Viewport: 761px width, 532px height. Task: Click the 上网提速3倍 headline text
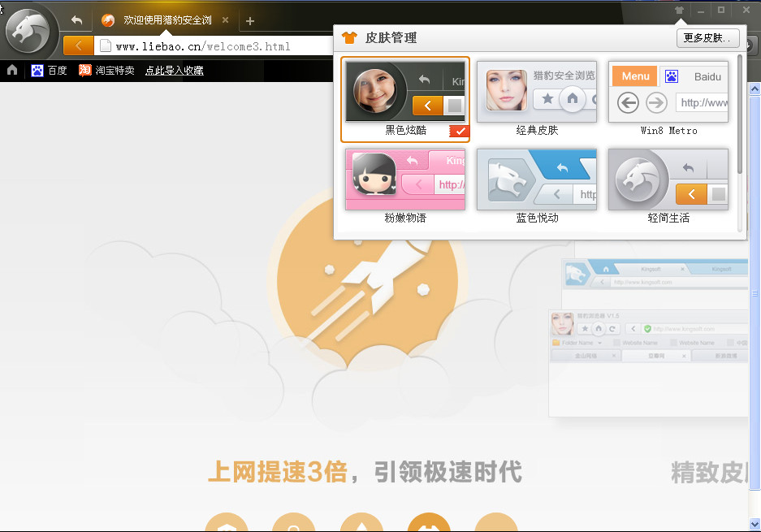coord(278,471)
